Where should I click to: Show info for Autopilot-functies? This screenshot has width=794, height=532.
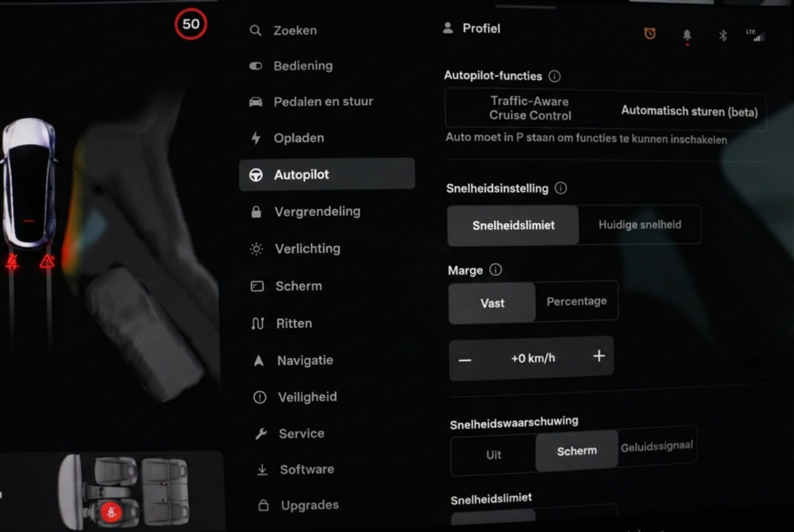(x=555, y=76)
